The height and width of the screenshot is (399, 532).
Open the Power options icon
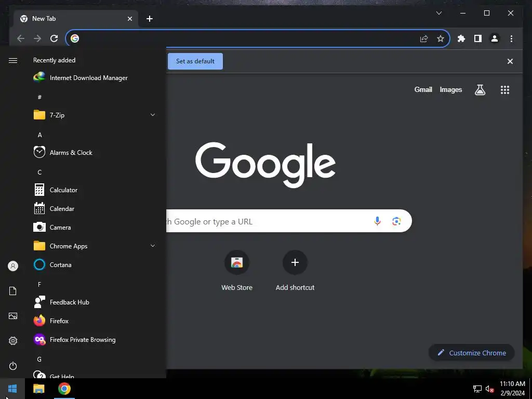(x=13, y=366)
